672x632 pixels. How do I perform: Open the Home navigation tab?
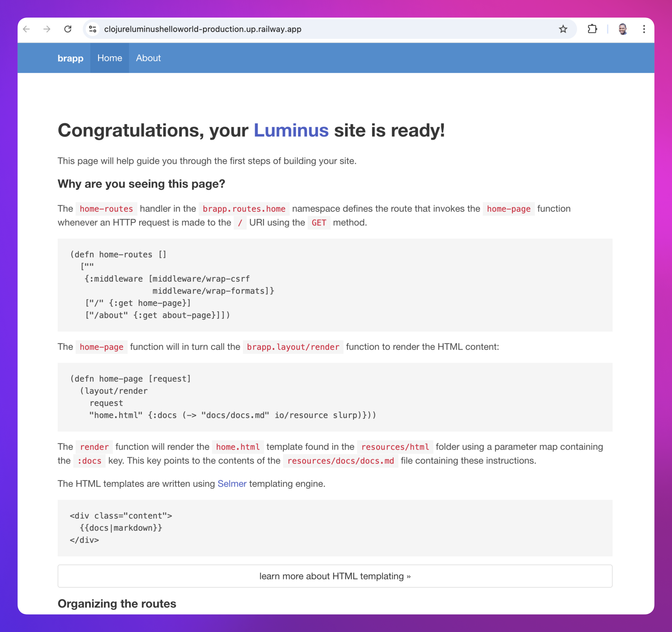click(x=110, y=58)
